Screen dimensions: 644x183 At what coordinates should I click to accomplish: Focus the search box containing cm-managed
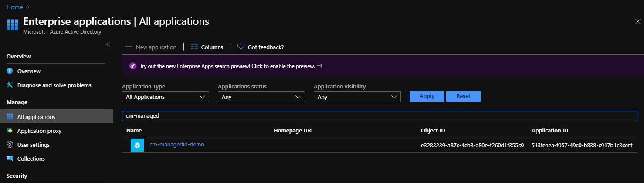[380, 116]
